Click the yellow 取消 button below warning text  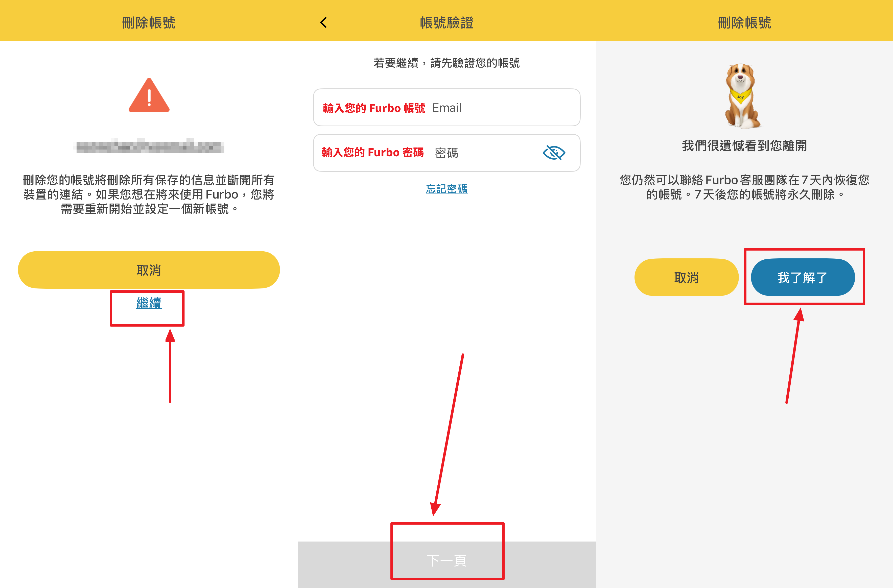pyautogui.click(x=149, y=269)
